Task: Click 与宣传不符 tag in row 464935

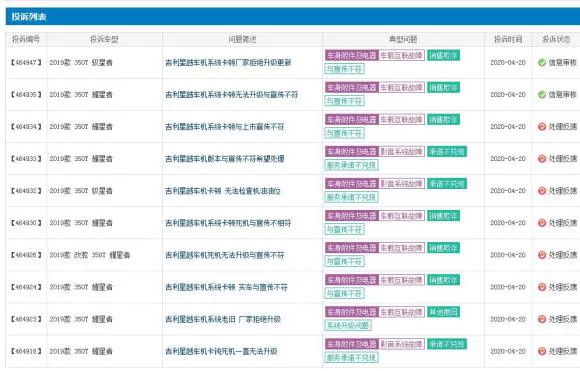Action: (344, 101)
